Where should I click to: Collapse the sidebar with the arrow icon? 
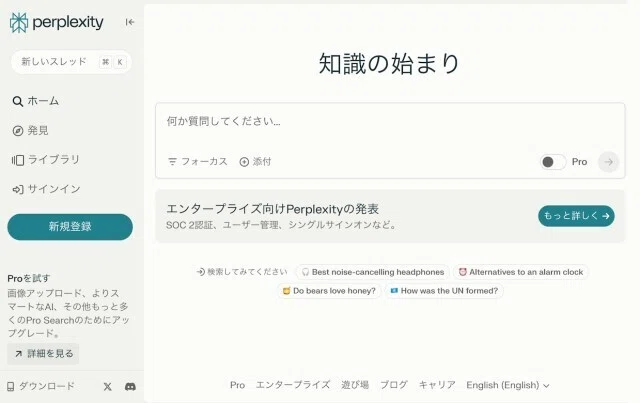click(x=130, y=22)
